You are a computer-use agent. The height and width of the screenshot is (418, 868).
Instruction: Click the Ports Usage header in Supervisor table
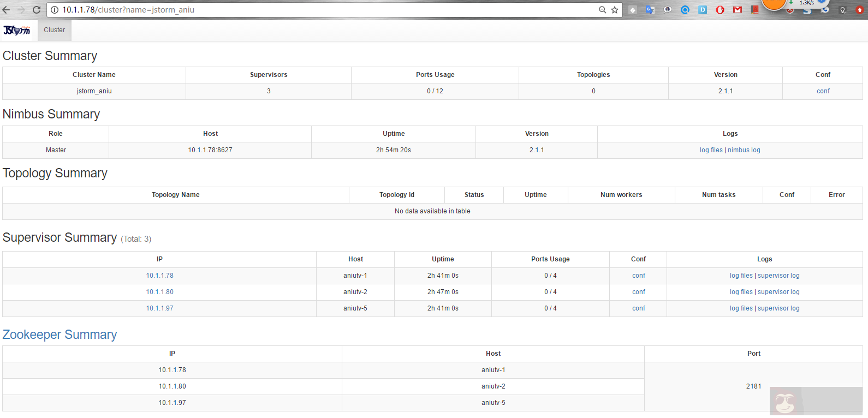tap(550, 259)
